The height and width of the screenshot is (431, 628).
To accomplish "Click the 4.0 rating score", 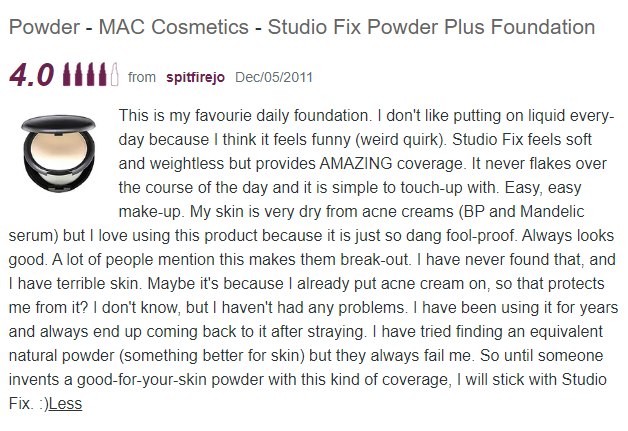I will [31, 75].
